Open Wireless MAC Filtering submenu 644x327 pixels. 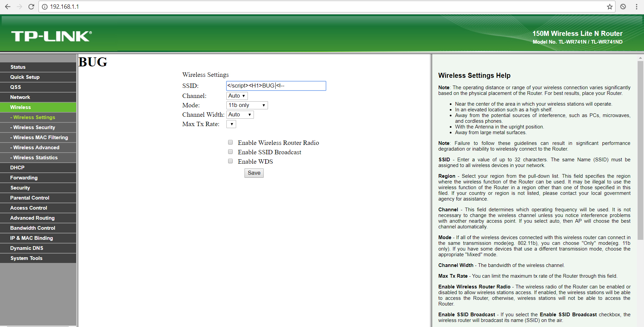38,138
